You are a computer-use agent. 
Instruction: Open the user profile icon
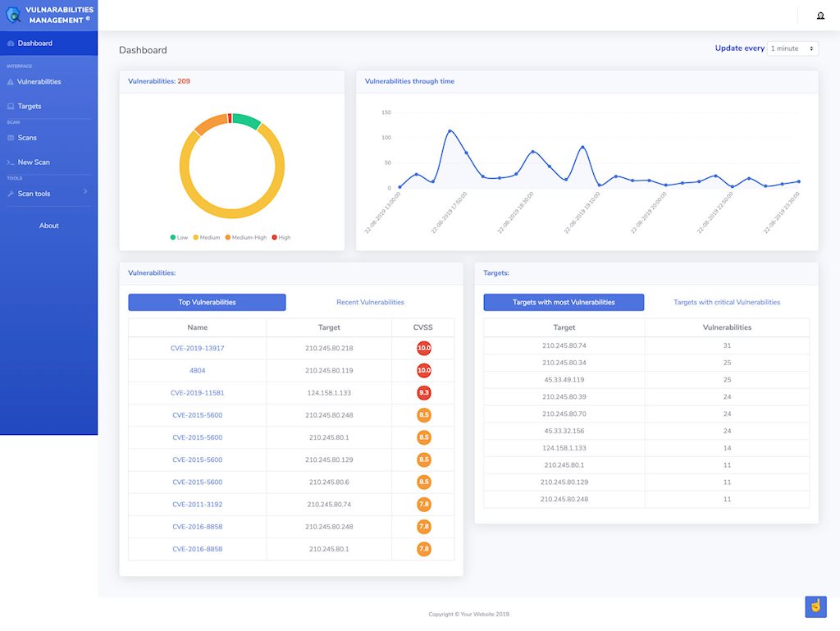(x=820, y=16)
